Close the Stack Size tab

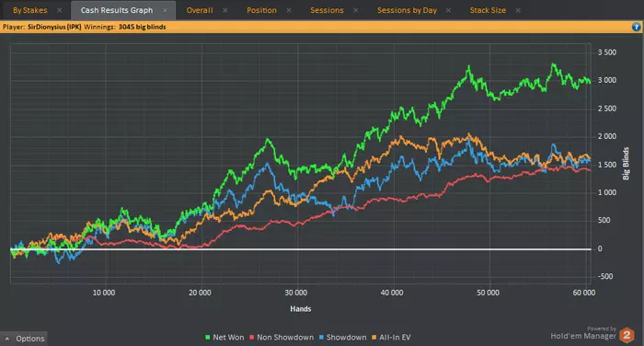click(518, 10)
